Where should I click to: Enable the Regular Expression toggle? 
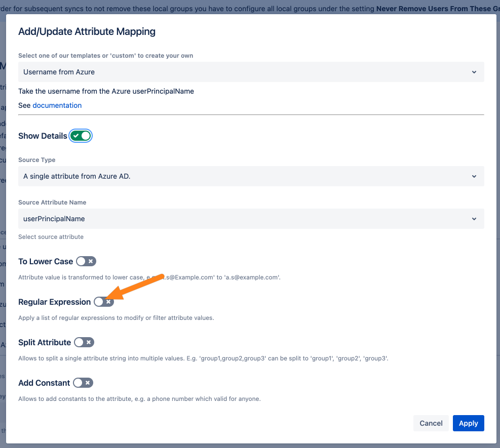click(103, 302)
